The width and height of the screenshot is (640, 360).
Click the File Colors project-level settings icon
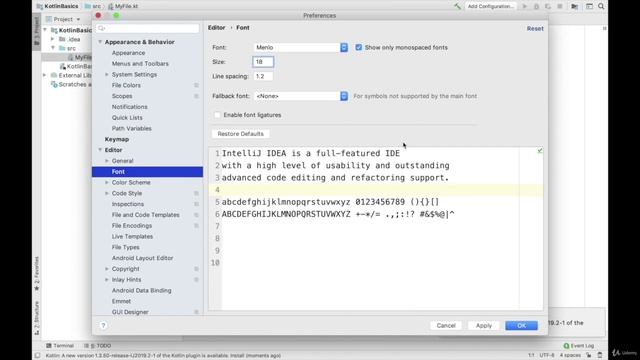coord(196,85)
